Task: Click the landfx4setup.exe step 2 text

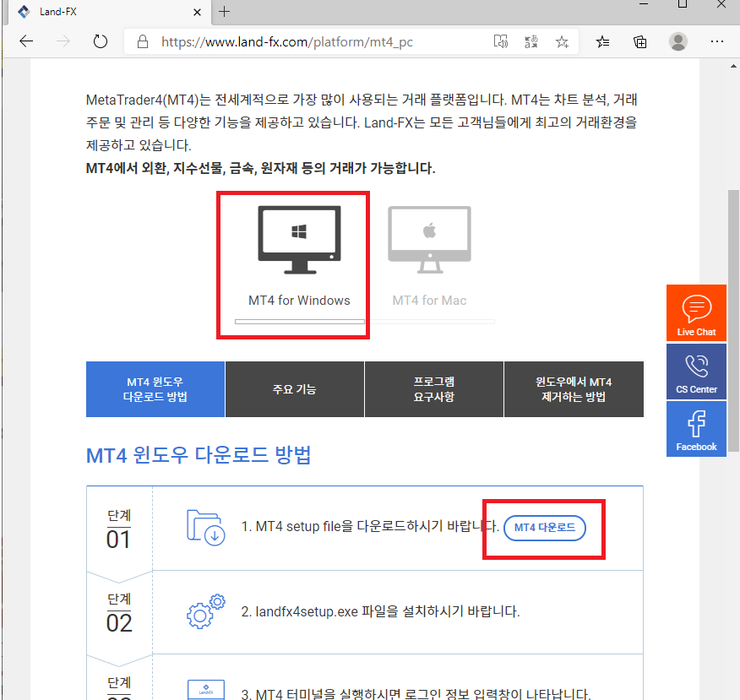Action: [380, 612]
